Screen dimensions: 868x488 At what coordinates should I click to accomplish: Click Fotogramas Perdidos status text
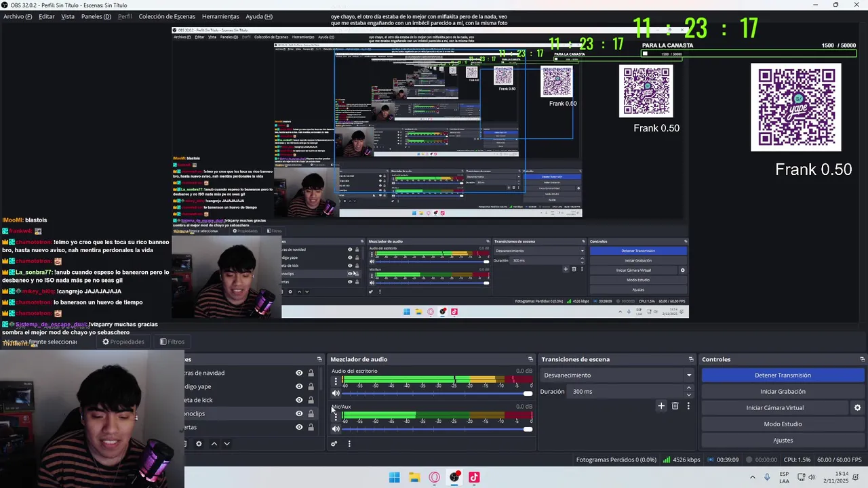[616, 460]
